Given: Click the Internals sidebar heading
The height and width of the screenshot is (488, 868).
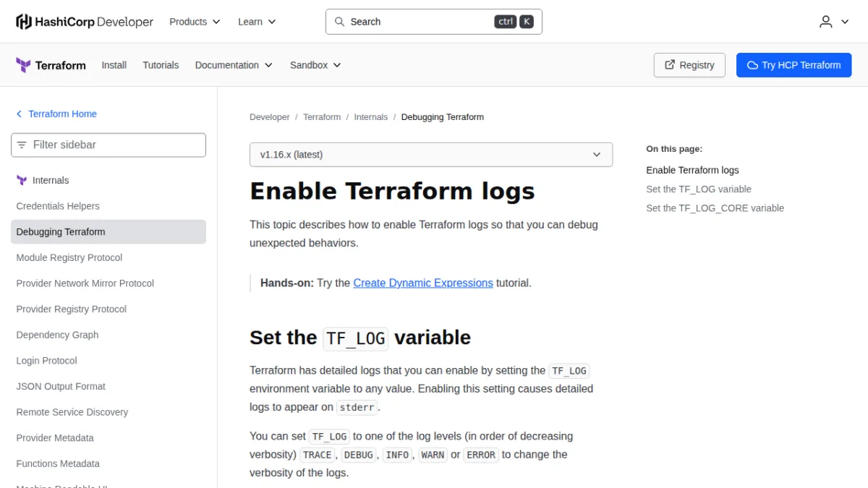Looking at the screenshot, I should click(x=51, y=181).
